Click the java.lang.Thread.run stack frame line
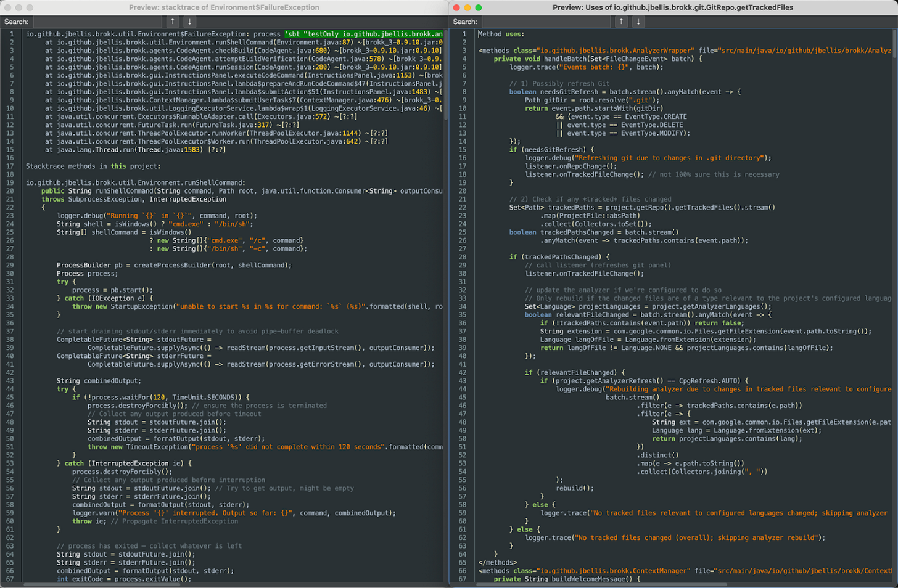Screen dimensions: 898x588 pyautogui.click(x=135, y=149)
